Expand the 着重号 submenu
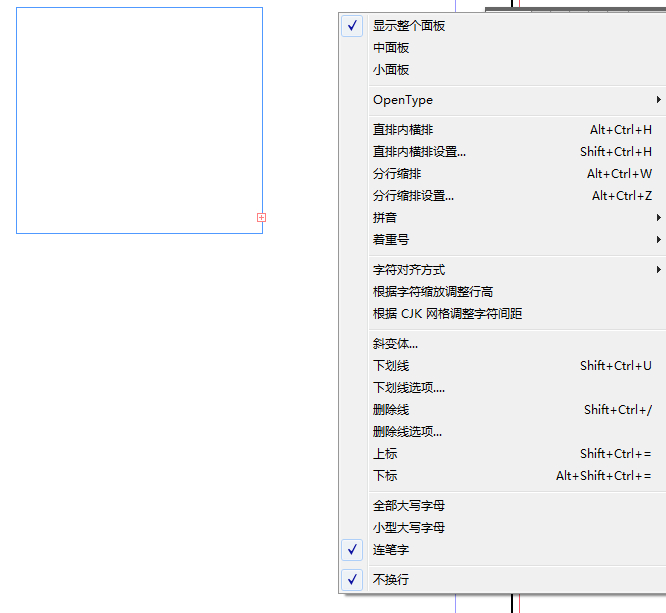The image size is (666, 613). [x=503, y=240]
